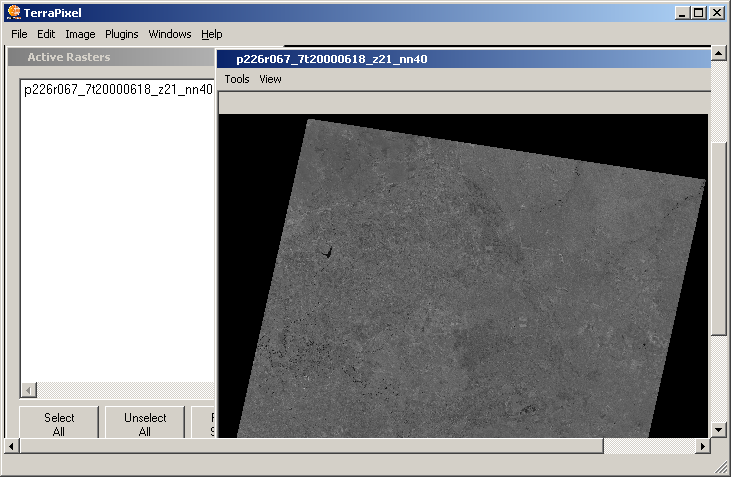Expand the Tools menu in raster window
The image size is (731, 477).
(x=237, y=79)
